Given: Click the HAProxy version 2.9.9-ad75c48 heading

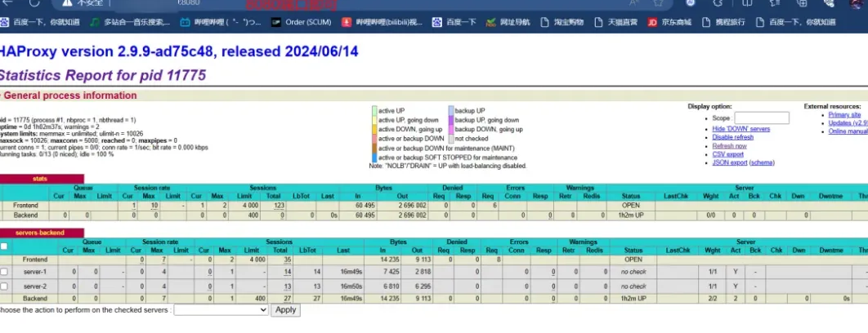Looking at the screenshot, I should click(x=179, y=52).
